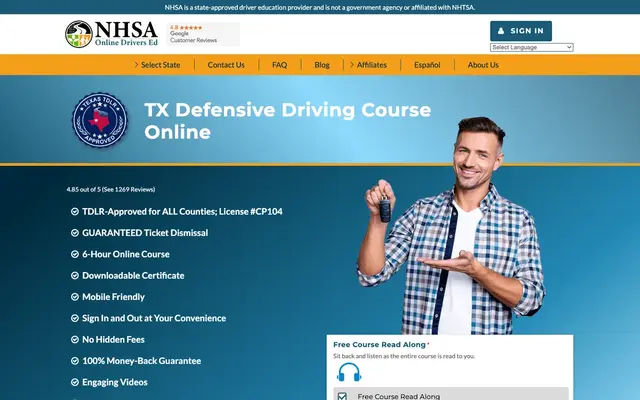Open the Google Customer Reviews badge
Viewport: 640px width, 400px height.
pos(203,34)
